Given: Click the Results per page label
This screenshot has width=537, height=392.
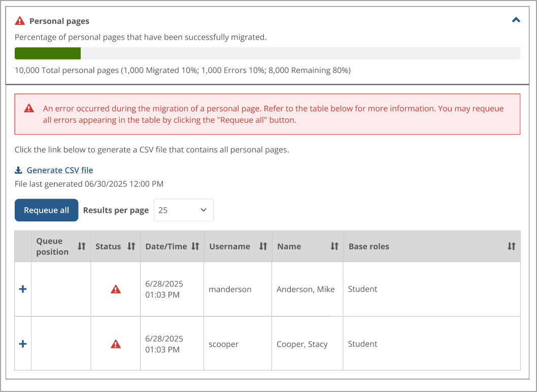Looking at the screenshot, I should [116, 210].
